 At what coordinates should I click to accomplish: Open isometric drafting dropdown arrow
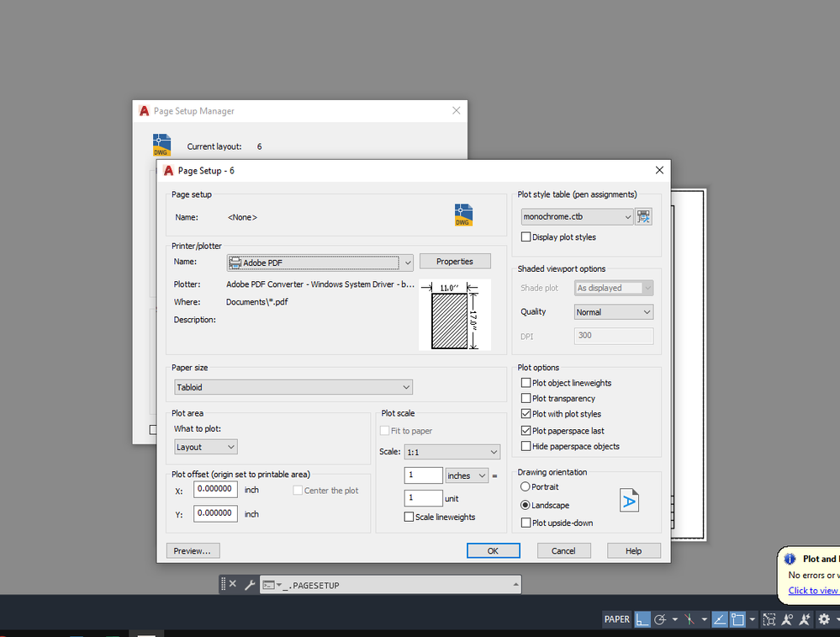coord(704,619)
